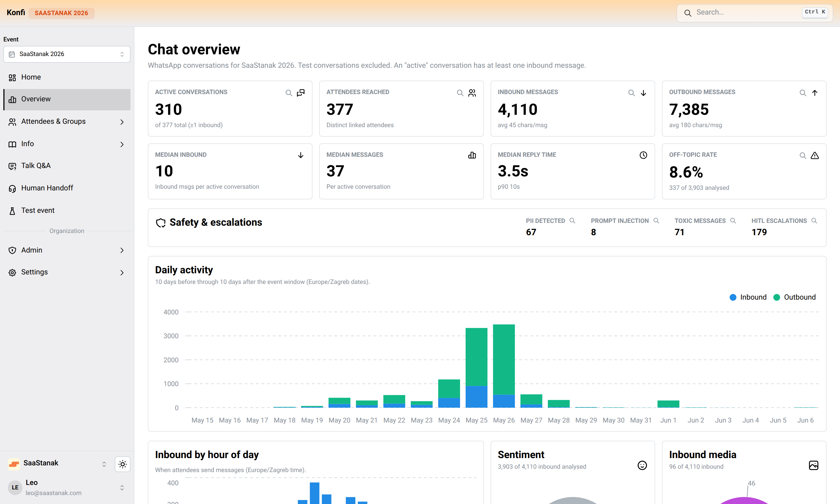Viewport: 840px width, 504px height.
Task: Click the May 24 bar in Daily activity
Action: [449, 394]
